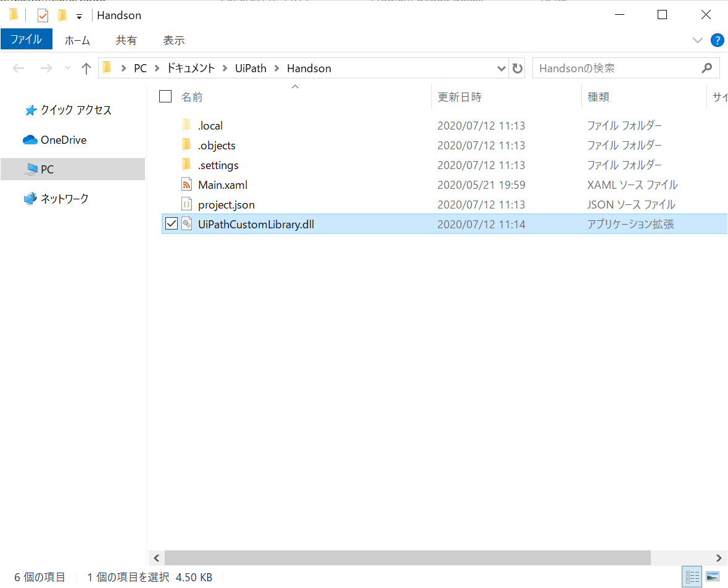Screen dimensions: 728x588
Task: Select the .local folder icon
Action: pyautogui.click(x=186, y=125)
